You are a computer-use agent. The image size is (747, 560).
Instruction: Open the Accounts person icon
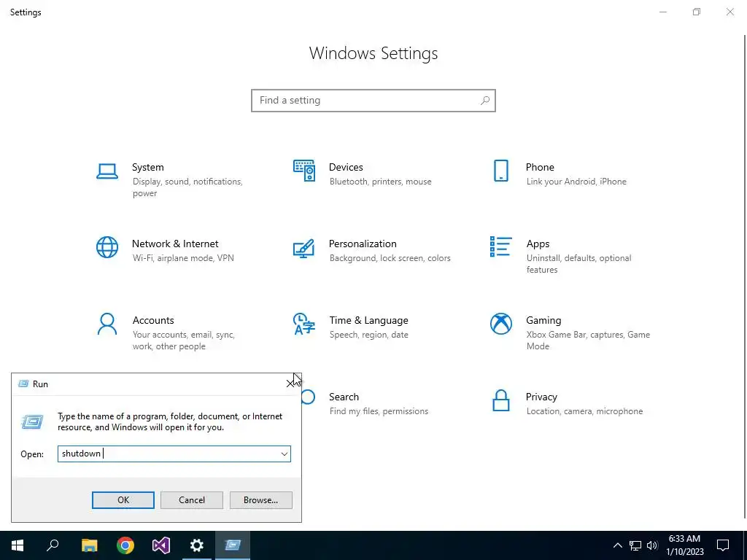pyautogui.click(x=107, y=324)
